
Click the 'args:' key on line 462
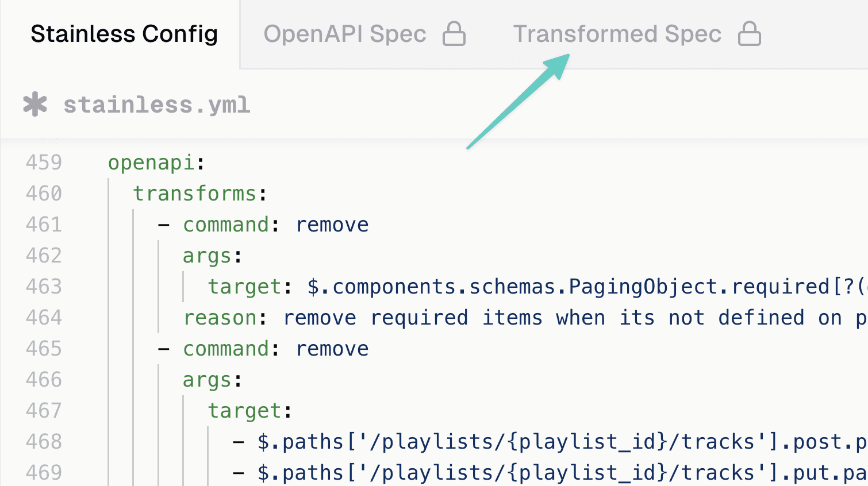pyautogui.click(x=213, y=256)
